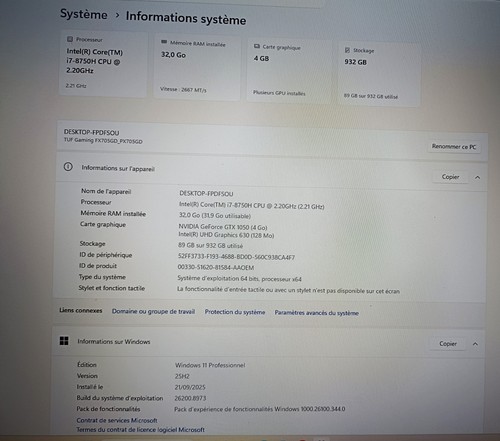Image resolution: width=500 pixels, height=441 pixels.
Task: Select the 32,0 Go (31,9 Go utilisable) text
Action: (215, 216)
